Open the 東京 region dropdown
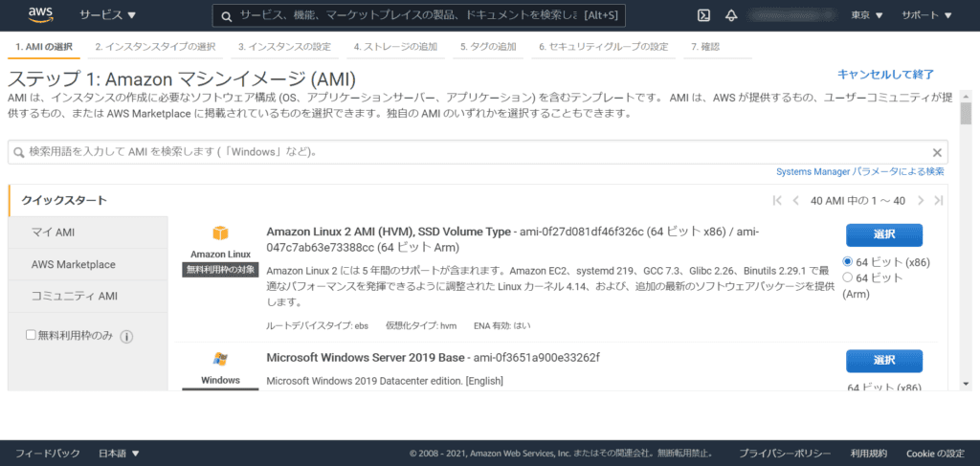Viewport: 980px width, 466px height. coord(867,15)
